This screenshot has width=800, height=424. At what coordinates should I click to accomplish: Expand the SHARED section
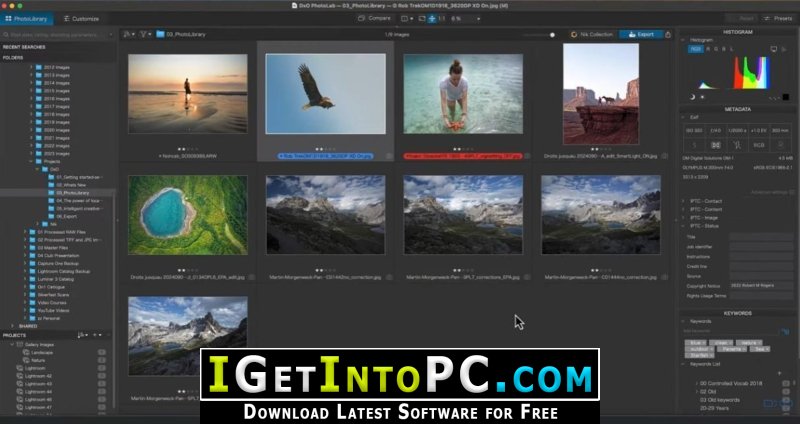click(x=13, y=326)
